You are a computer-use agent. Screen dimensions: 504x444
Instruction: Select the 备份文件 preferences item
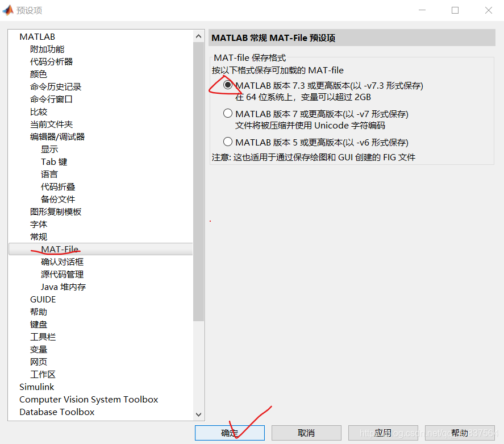click(58, 200)
